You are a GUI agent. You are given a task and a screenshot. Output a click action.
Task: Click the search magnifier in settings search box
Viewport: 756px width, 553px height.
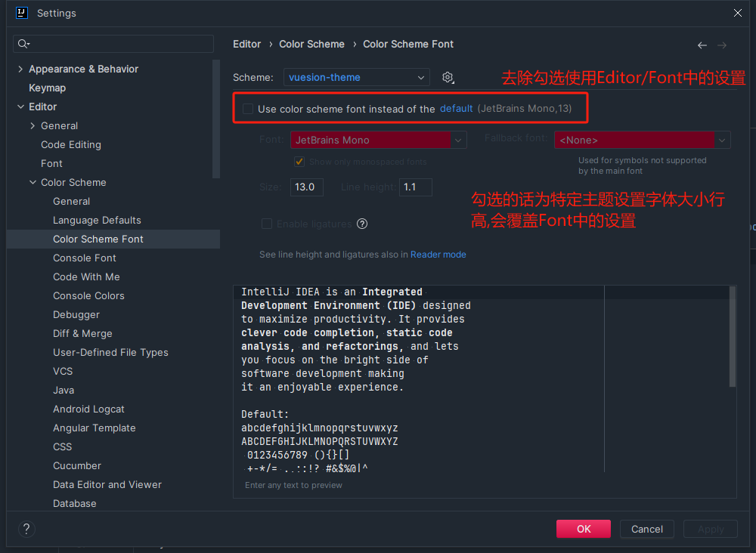(x=20, y=44)
